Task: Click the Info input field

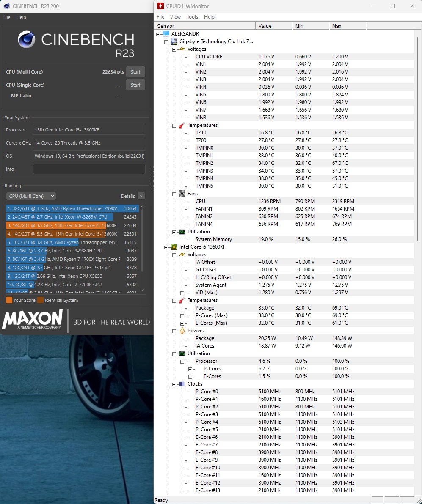Action: click(x=89, y=169)
